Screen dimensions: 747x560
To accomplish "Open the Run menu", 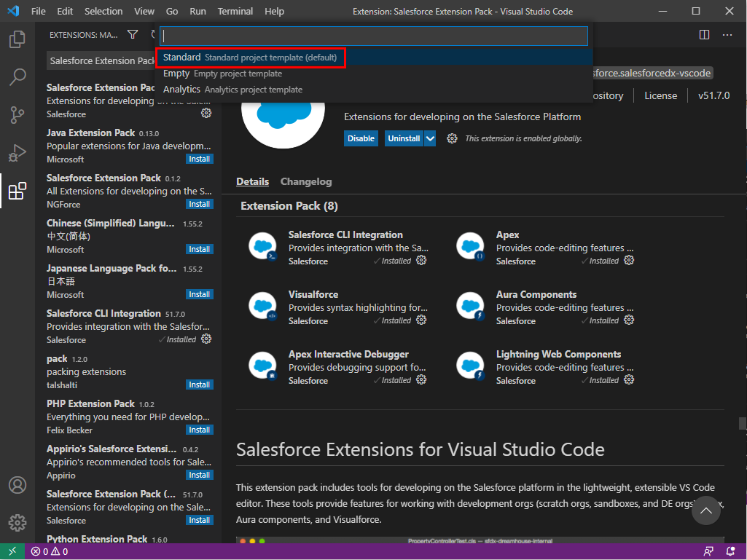I will [197, 11].
